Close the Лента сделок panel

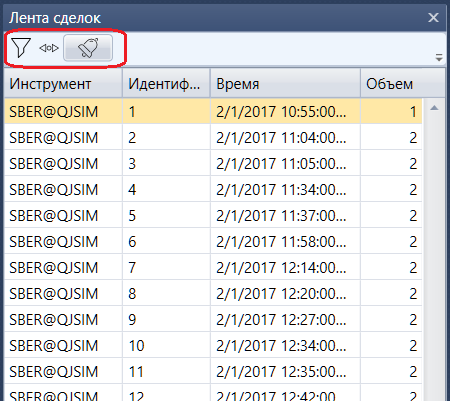pyautogui.click(x=433, y=17)
